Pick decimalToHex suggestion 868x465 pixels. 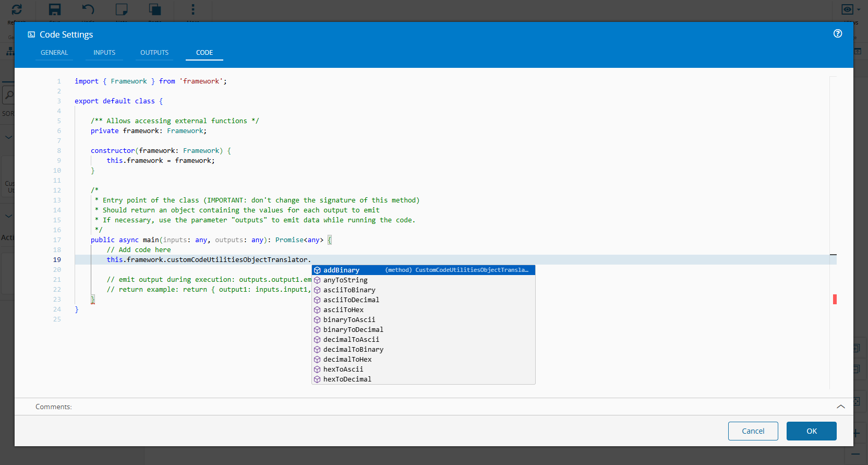424,360
